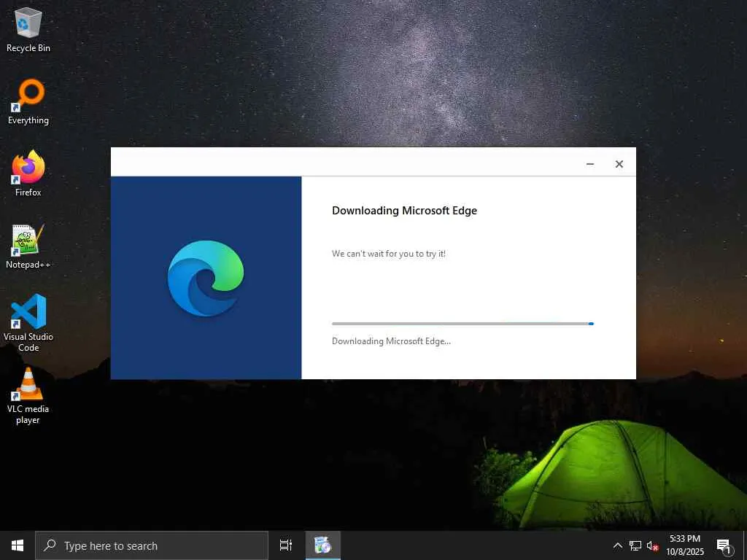
Task: Click the search magnifier icon in taskbar
Action: click(x=50, y=545)
